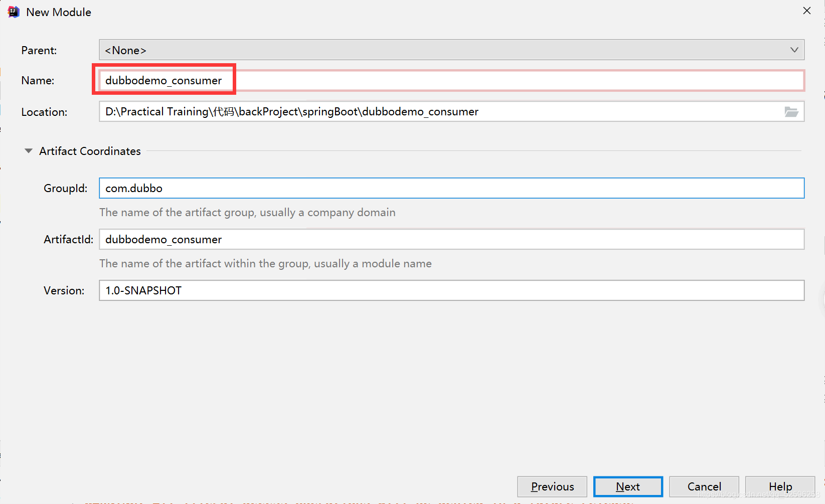The image size is (825, 504).
Task: Collapse the Artifact Coordinates section
Action: (x=29, y=151)
